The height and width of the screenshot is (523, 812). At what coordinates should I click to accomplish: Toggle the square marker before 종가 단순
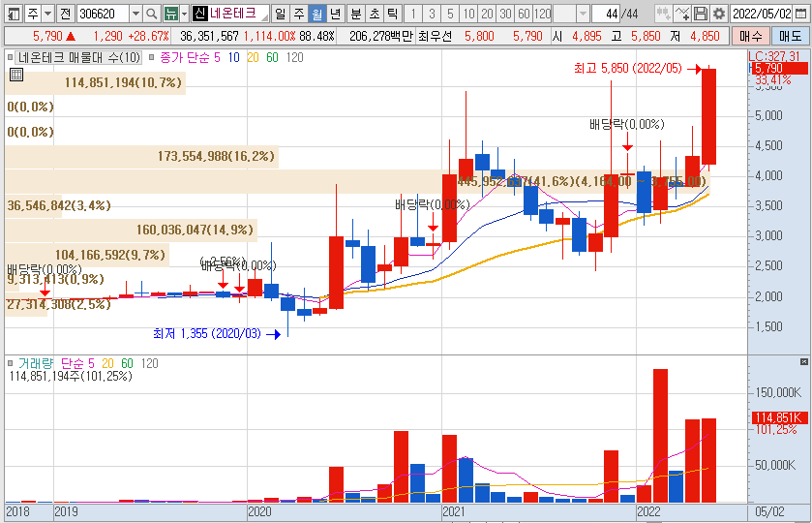pos(151,57)
